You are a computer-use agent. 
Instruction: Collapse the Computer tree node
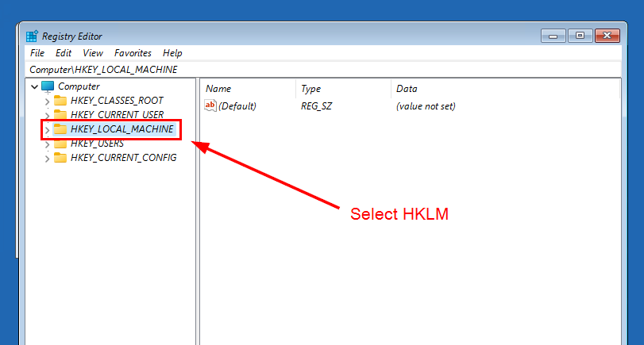pyautogui.click(x=34, y=86)
